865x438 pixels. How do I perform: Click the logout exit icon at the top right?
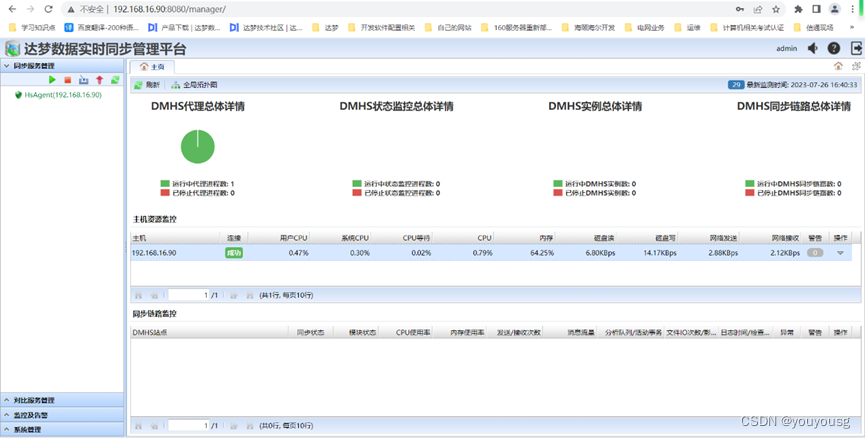click(856, 49)
